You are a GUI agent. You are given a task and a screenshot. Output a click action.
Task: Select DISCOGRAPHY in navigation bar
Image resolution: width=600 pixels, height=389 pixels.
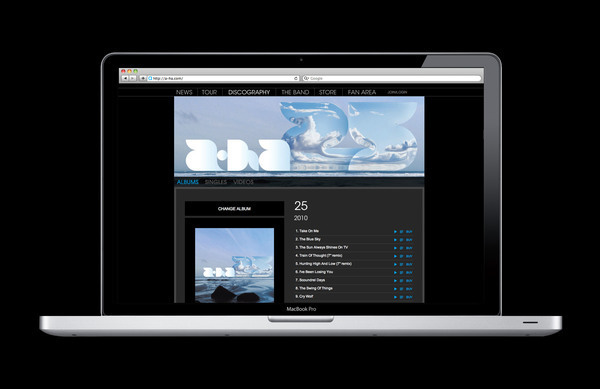point(249,92)
